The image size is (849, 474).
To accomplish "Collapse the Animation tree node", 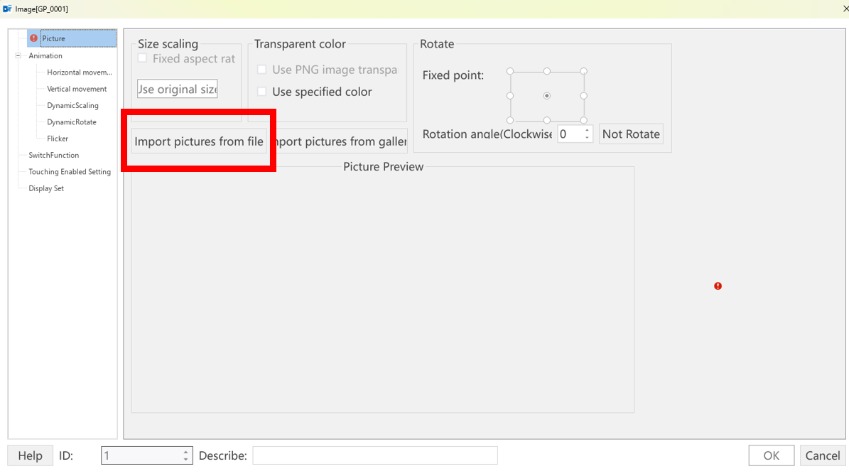I will point(18,55).
